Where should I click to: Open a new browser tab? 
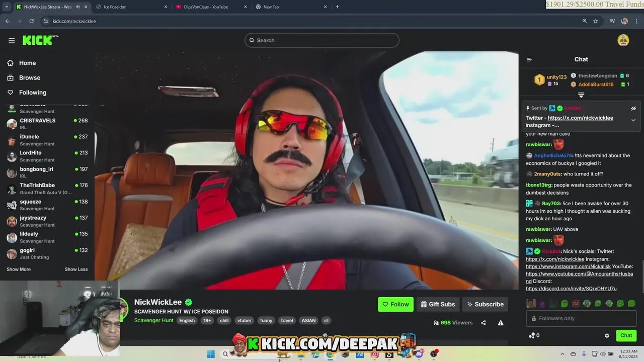point(337,7)
